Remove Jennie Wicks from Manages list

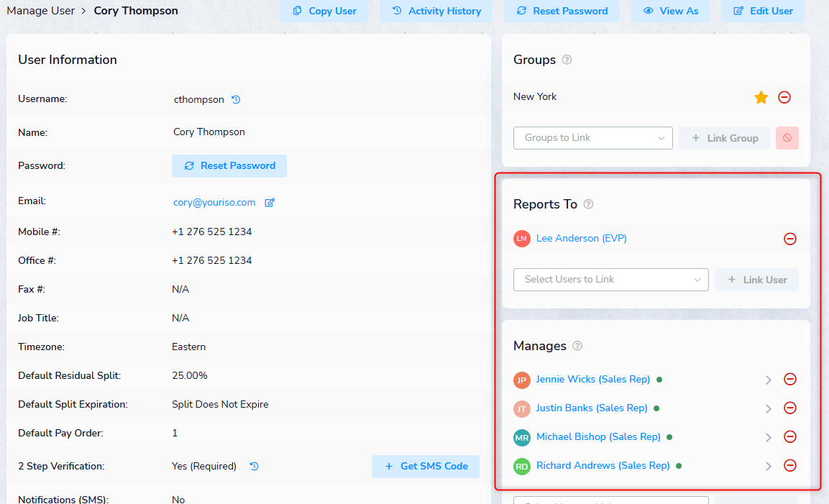790,379
